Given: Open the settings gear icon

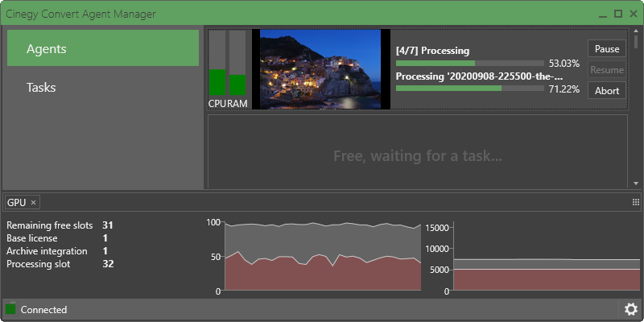Looking at the screenshot, I should coord(630,309).
